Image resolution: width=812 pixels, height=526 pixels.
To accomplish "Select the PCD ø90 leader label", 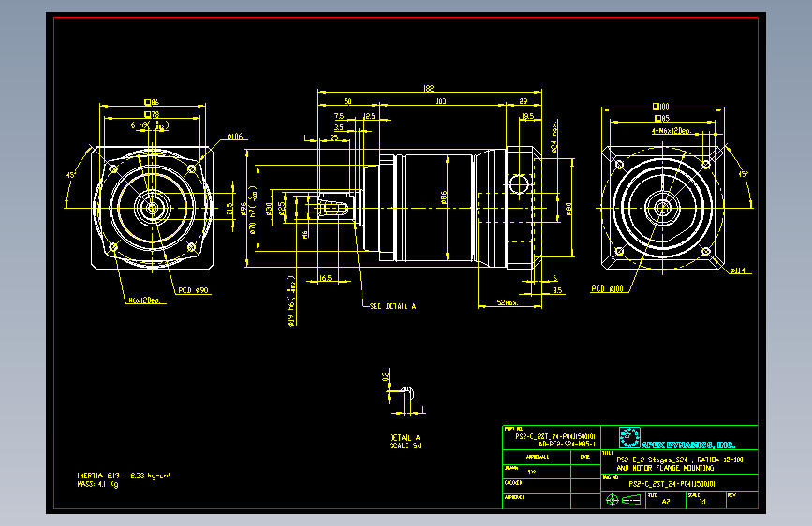I will tap(193, 290).
